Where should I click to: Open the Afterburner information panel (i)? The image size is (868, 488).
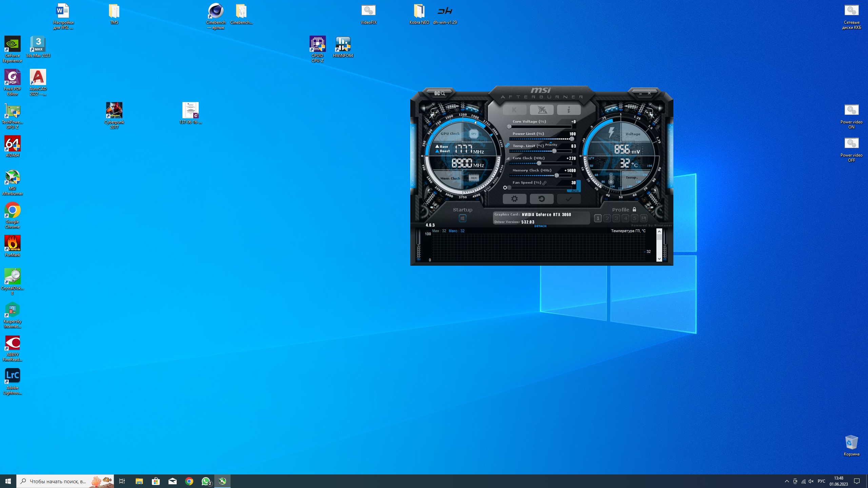(x=569, y=110)
